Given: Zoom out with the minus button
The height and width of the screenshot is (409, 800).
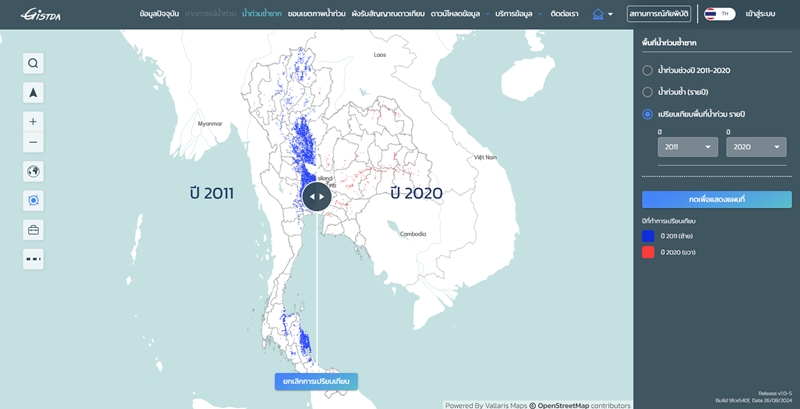Looking at the screenshot, I should pos(33,142).
